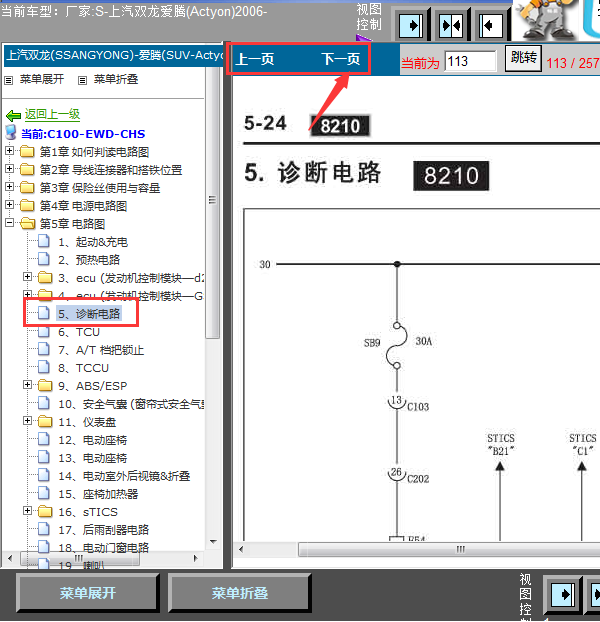Click page icon of 6、TCU
Image resolution: width=600 pixels, height=622 pixels.
(x=44, y=331)
